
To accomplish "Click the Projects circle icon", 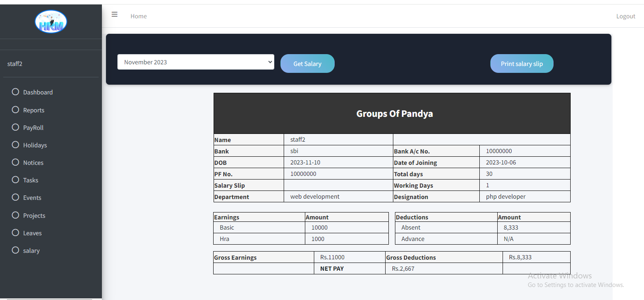I will 15,215.
